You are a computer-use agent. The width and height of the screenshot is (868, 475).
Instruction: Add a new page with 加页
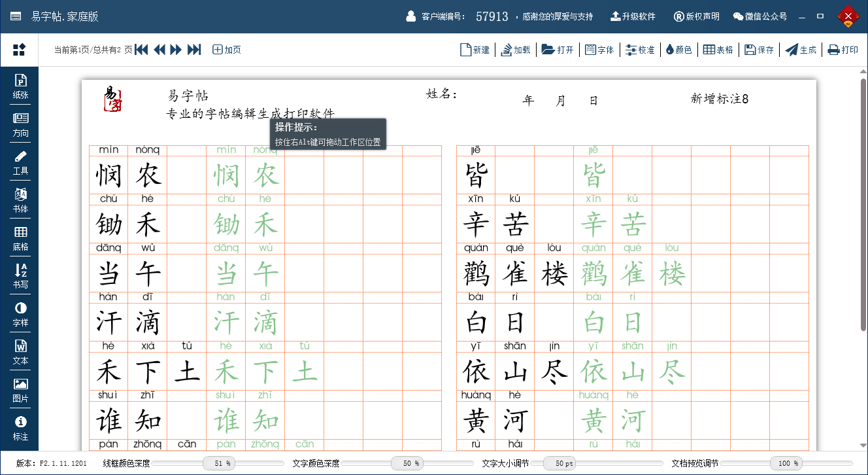[227, 50]
